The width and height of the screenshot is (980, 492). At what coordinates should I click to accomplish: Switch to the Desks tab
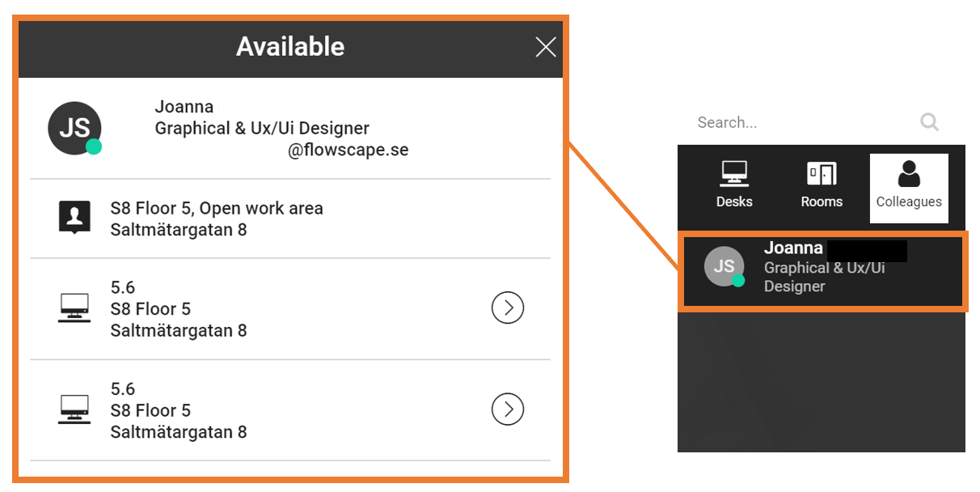point(734,185)
